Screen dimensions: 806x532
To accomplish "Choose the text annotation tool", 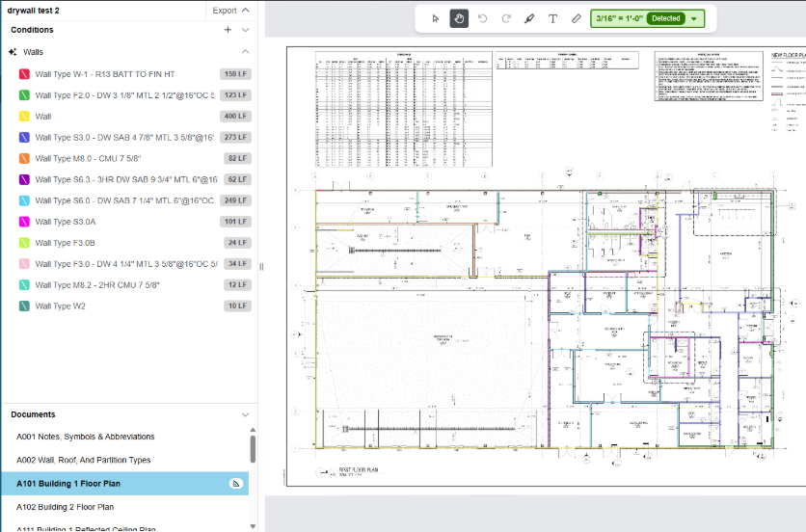I will coord(552,18).
